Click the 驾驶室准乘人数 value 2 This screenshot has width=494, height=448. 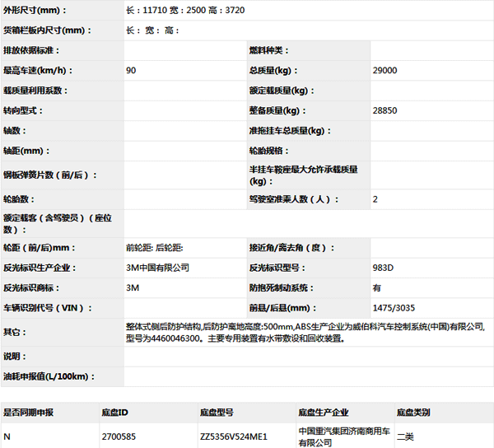point(375,199)
